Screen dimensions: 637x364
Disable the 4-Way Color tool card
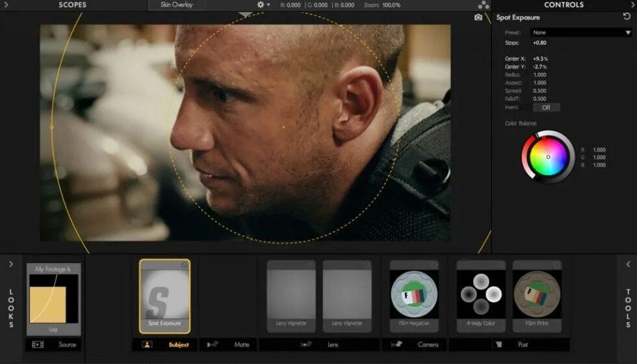pos(501,265)
